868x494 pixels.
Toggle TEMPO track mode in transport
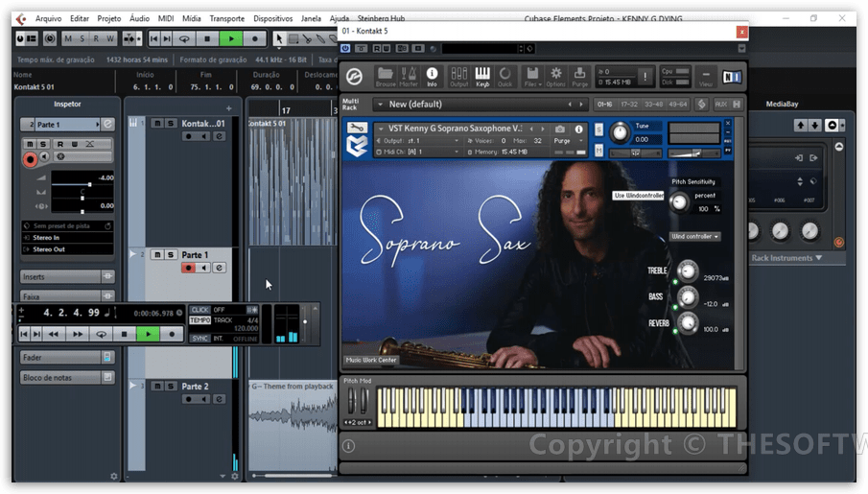coord(199,320)
